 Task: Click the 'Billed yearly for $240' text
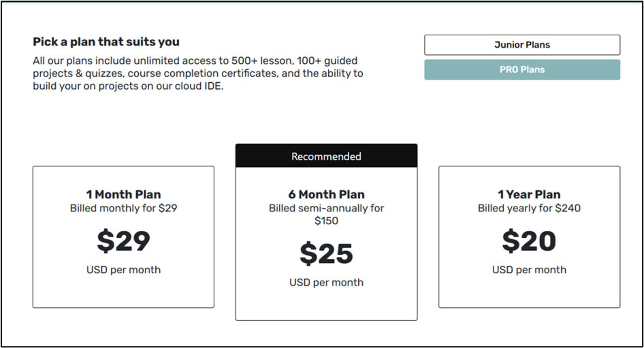[x=529, y=208]
